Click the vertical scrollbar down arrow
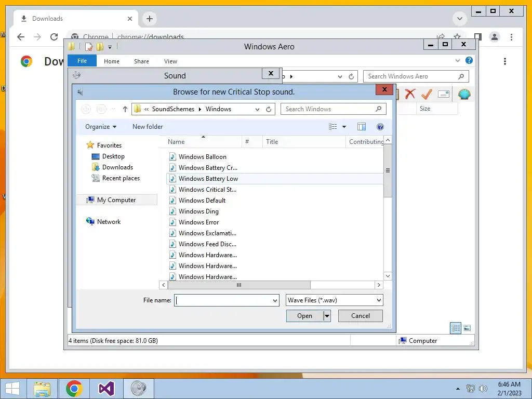Image resolution: width=532 pixels, height=399 pixels. tap(388, 276)
